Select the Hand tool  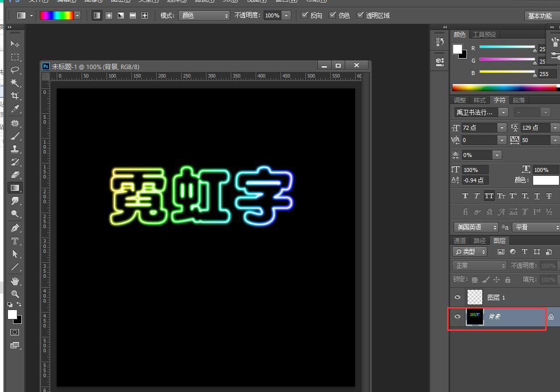click(15, 281)
